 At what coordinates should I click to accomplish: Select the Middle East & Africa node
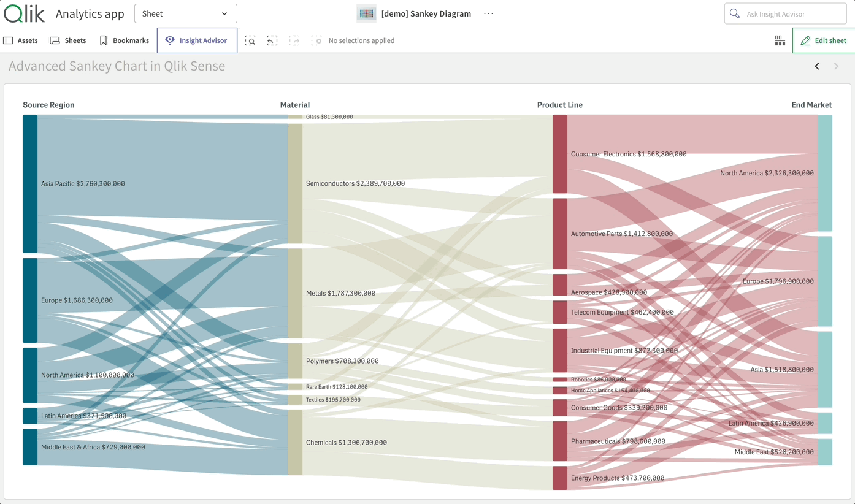click(30, 447)
